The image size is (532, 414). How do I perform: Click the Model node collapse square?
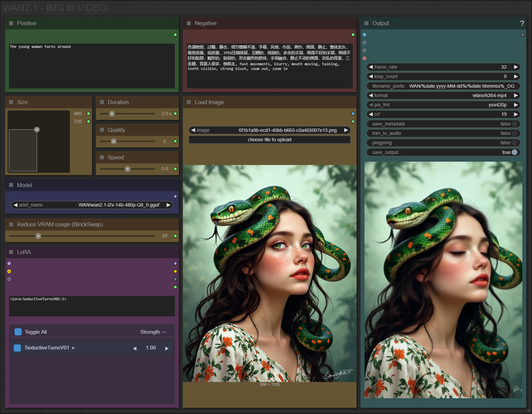coord(11,185)
